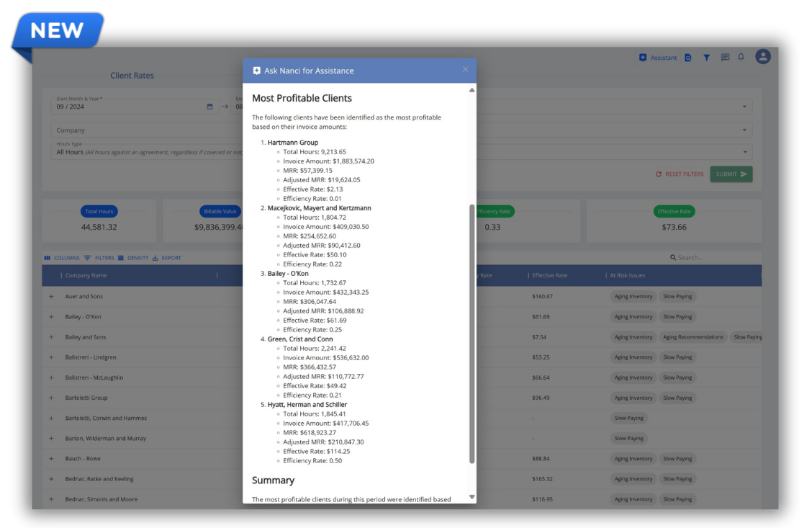Open the Columns selector
Viewport: 812px width, 528px height.
click(62, 258)
